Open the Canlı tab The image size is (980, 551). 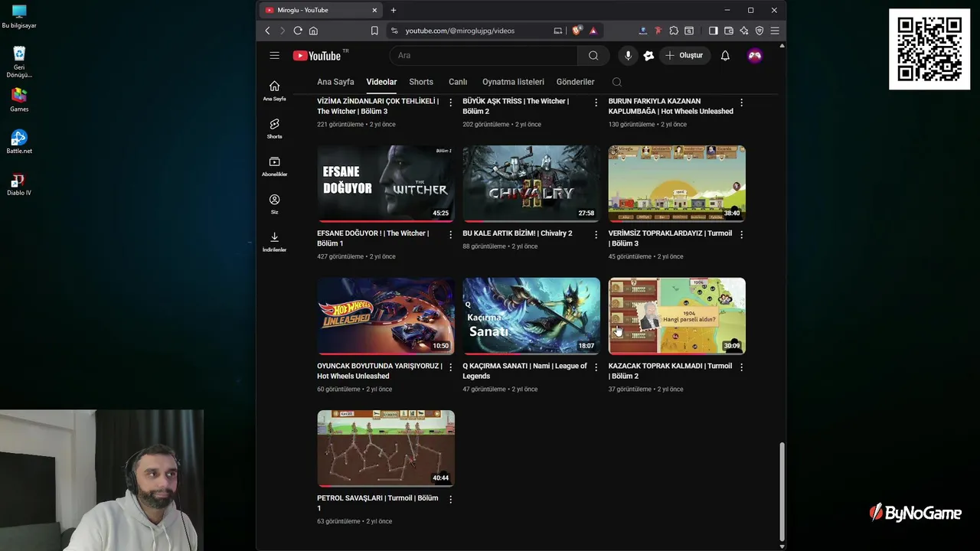[x=458, y=82]
